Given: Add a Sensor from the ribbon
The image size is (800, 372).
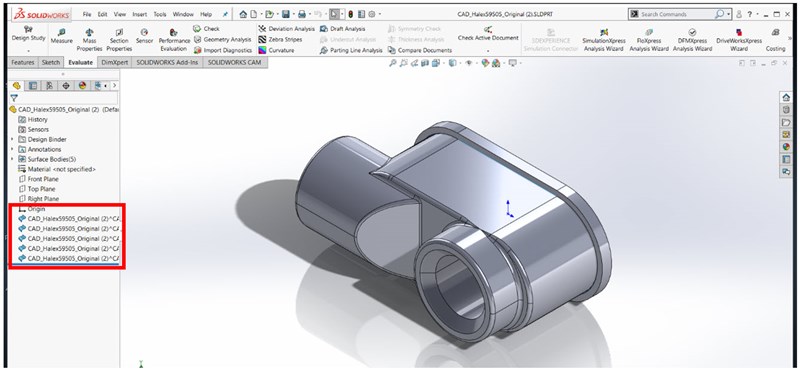Looking at the screenshot, I should tap(144, 37).
